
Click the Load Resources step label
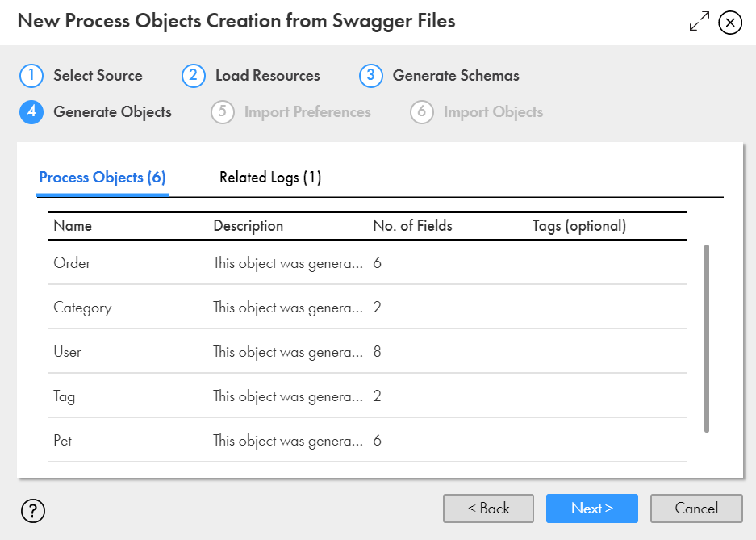(x=268, y=76)
